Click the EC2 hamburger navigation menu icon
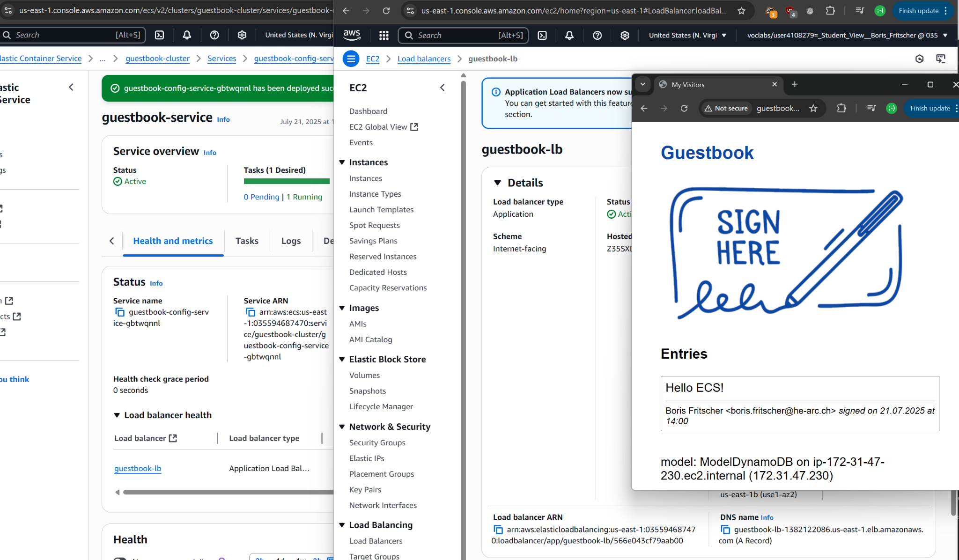 point(351,59)
